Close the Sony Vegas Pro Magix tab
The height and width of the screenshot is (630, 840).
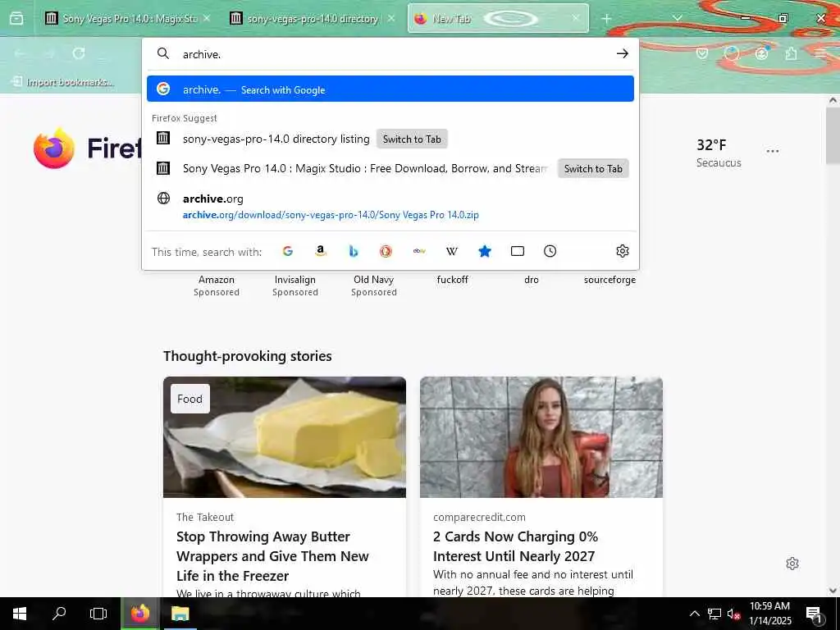coord(207,18)
